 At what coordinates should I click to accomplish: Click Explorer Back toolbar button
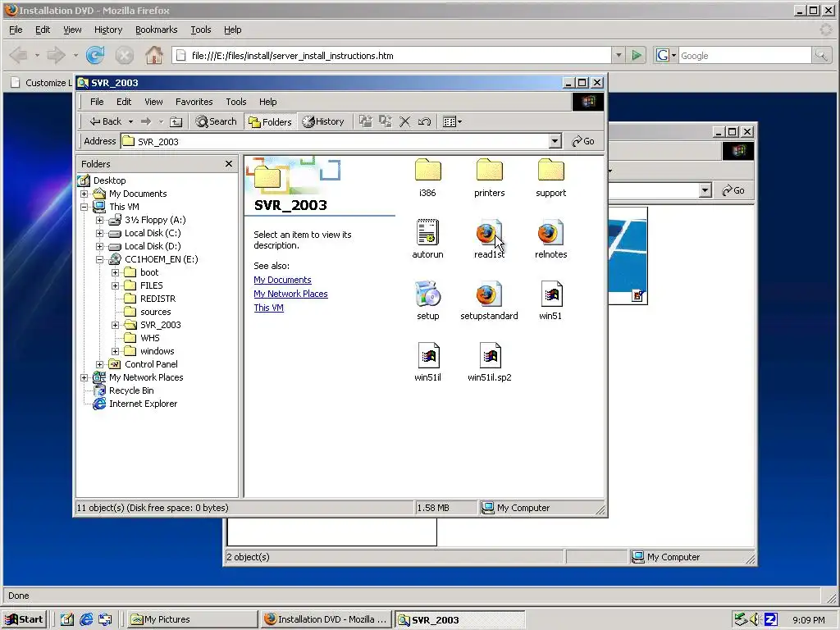click(x=106, y=121)
